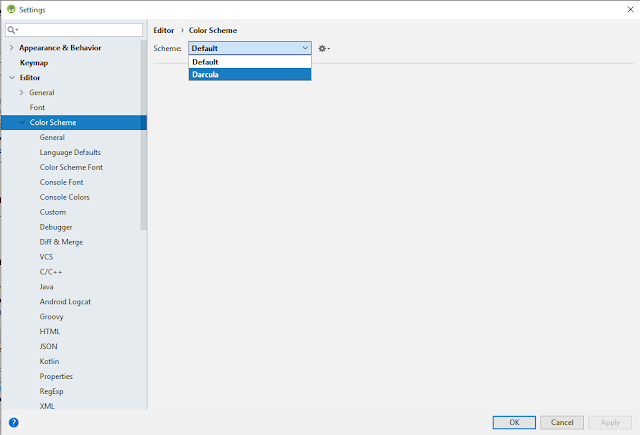Click the settings tree scrollbar
640x435 pixels.
click(x=143, y=135)
